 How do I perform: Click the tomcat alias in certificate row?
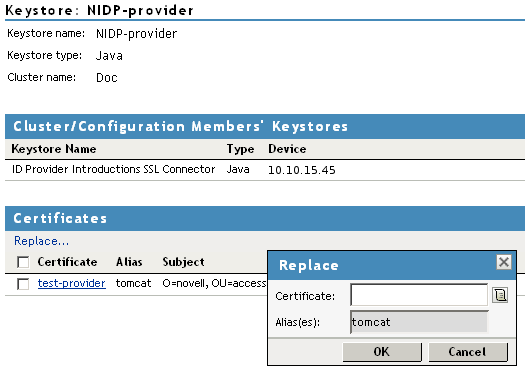point(133,283)
